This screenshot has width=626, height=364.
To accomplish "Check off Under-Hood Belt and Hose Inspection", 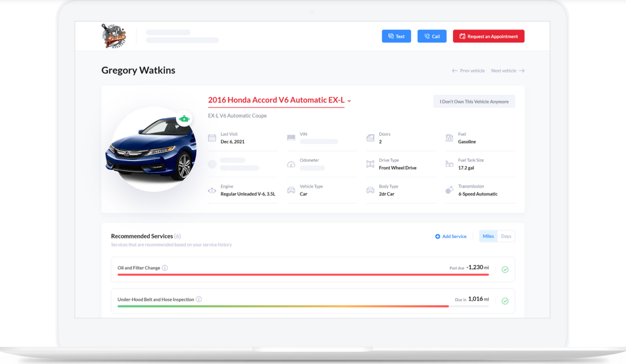I will point(505,301).
